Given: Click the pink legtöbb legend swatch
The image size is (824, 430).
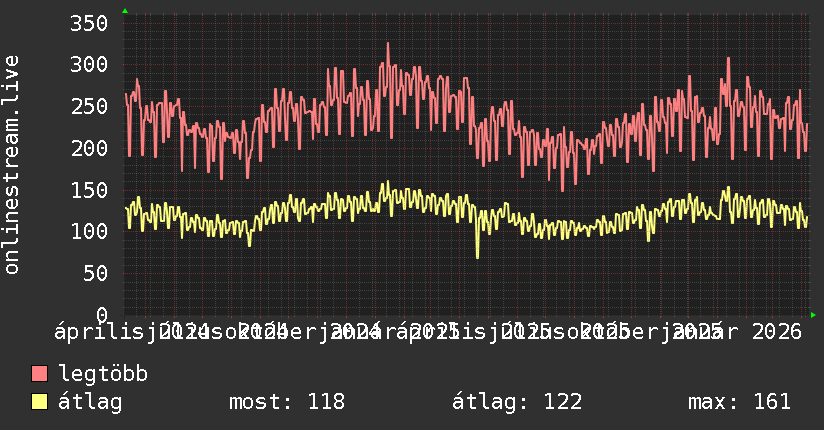Looking at the screenshot, I should point(39,374).
